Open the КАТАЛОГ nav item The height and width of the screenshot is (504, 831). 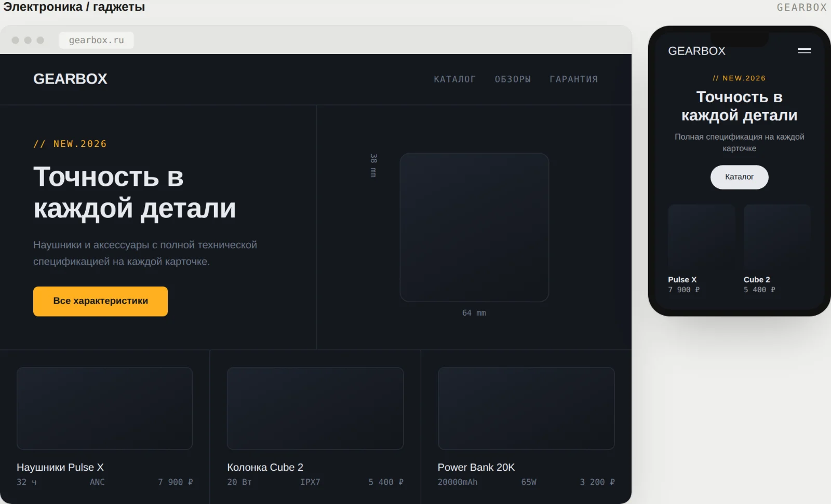[454, 79]
